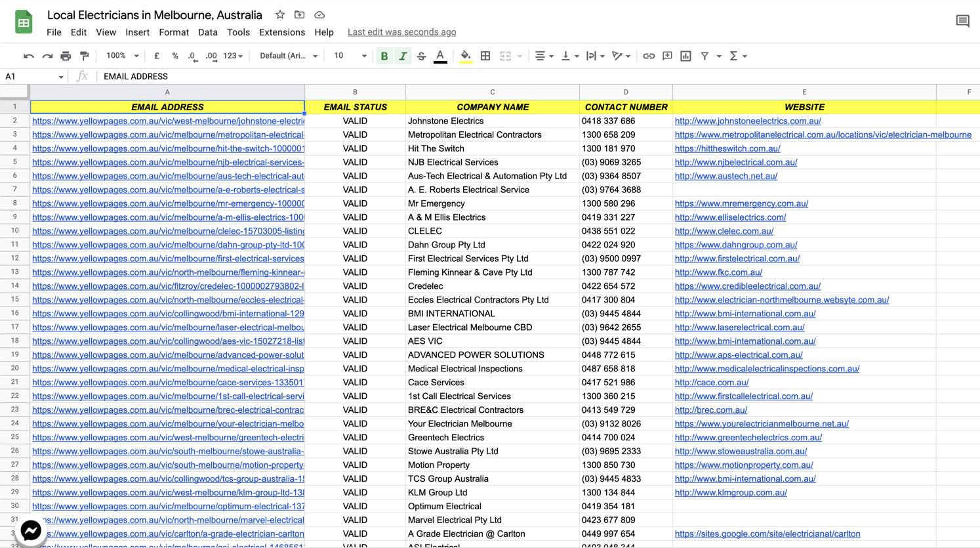Open the njb-electrical-services yellowpages link

168,162
